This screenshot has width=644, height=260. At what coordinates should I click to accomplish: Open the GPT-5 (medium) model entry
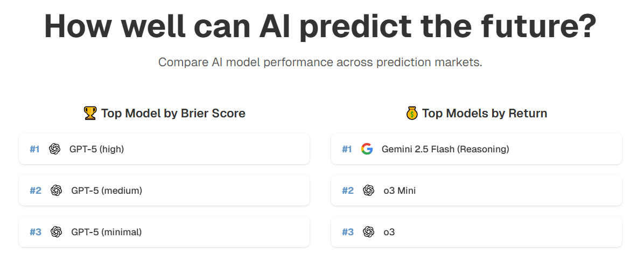[107, 191]
